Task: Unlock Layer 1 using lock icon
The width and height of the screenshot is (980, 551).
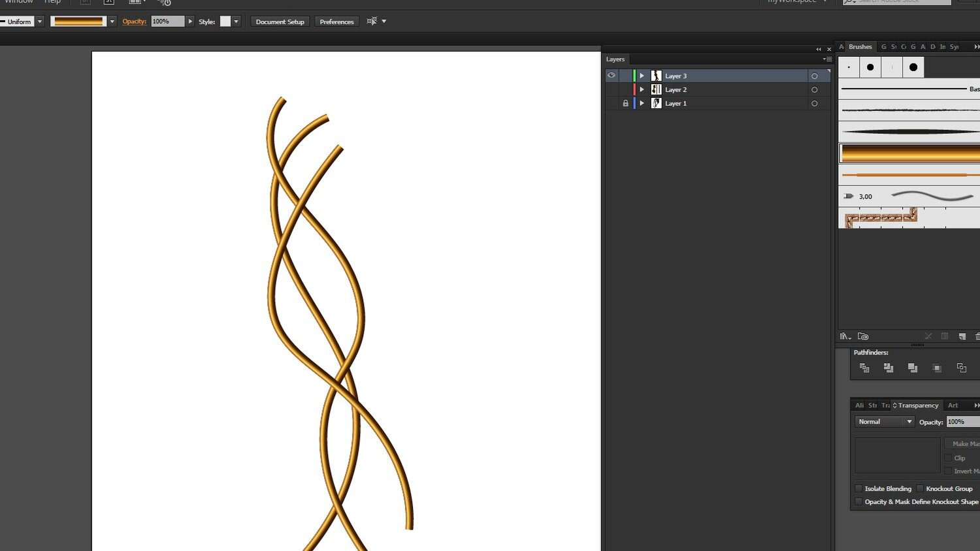Action: coord(625,103)
